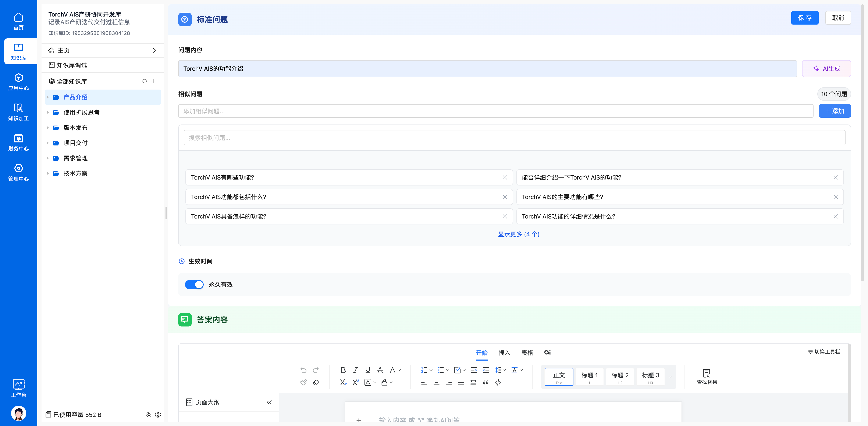Delete '能否详细介绍一下TorchV AIS的功能?' entry
This screenshot has width=868, height=426.
coord(835,177)
